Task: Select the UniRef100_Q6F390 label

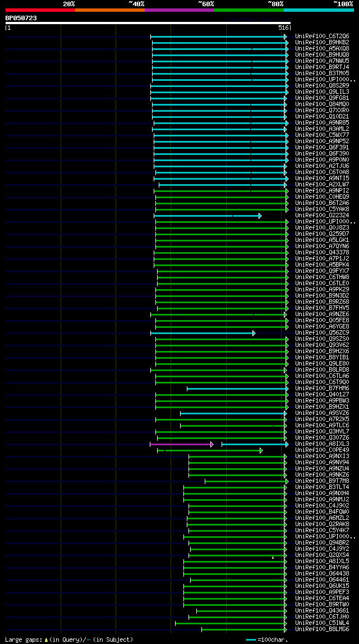Action: 322,154
